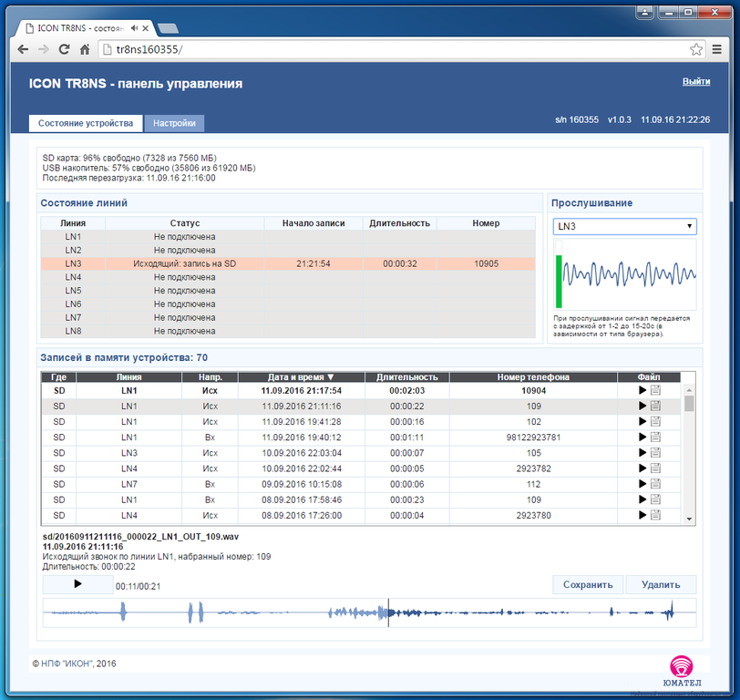
Task: Save file icon in the 2923780 row
Action: (655, 515)
